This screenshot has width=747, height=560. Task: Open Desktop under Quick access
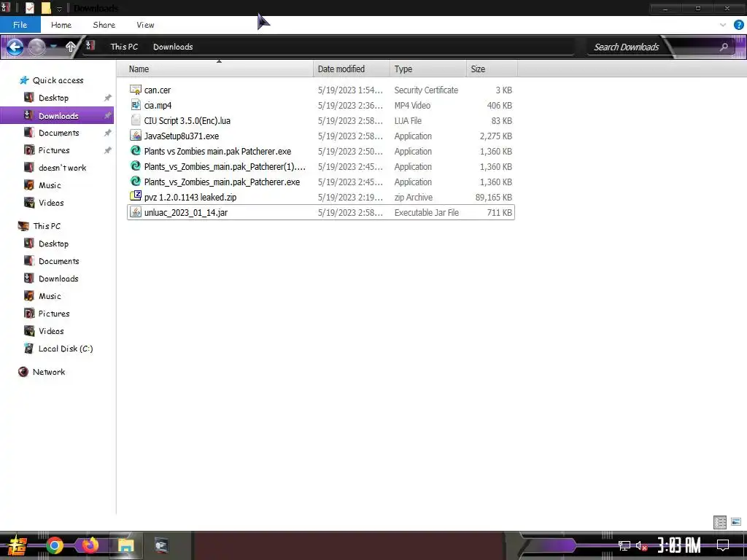53,98
